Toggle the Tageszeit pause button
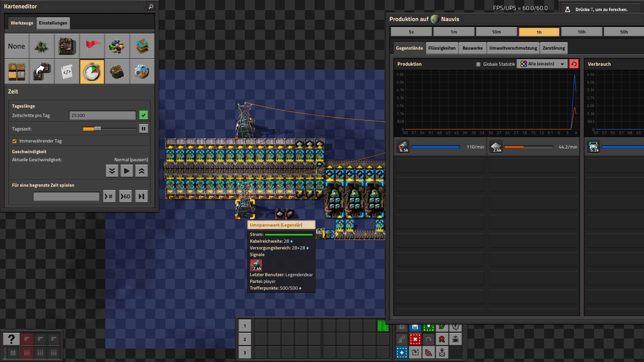The height and width of the screenshot is (362, 644). 143,129
